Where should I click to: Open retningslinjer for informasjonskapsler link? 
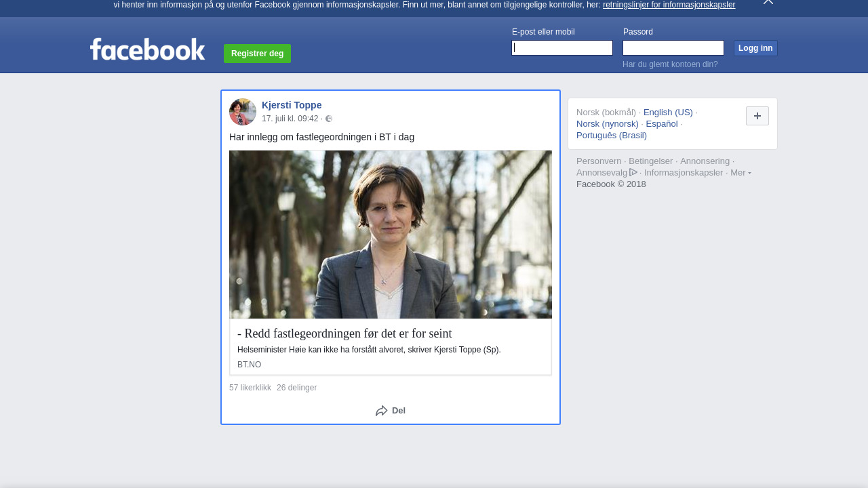(x=669, y=5)
